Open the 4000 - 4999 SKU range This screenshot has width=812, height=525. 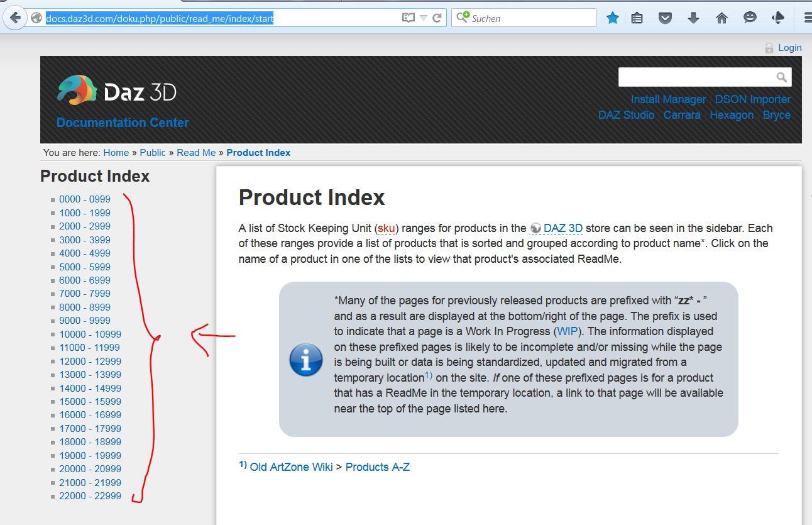coord(85,253)
